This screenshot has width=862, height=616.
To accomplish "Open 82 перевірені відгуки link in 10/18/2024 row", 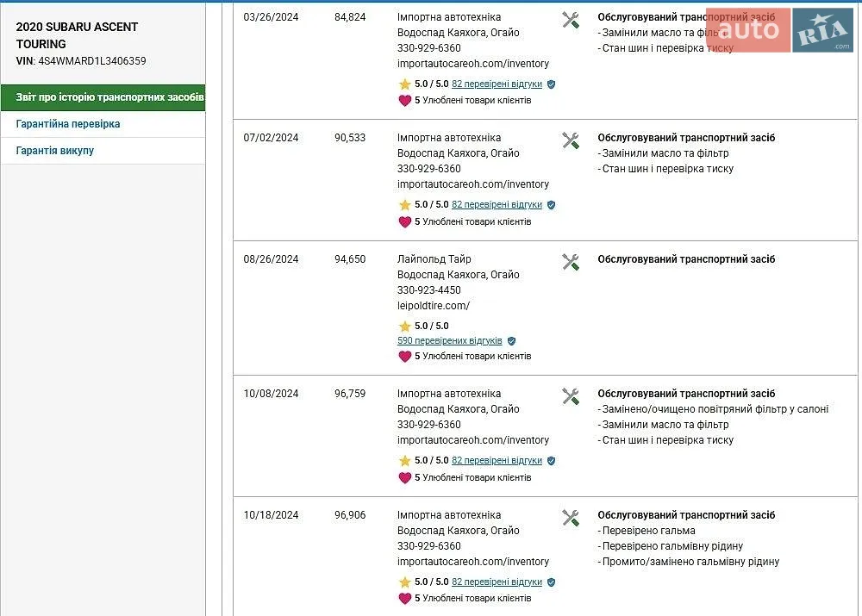I will click(497, 582).
